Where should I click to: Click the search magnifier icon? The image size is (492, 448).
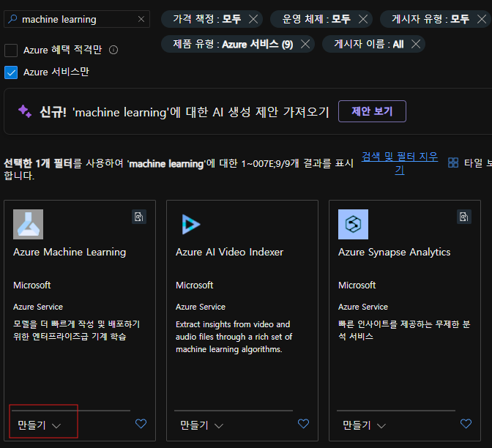click(x=12, y=19)
